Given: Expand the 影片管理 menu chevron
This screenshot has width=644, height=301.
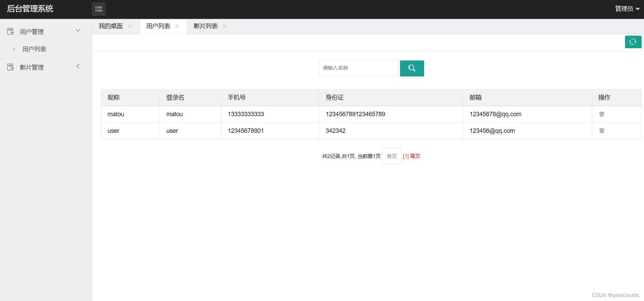Looking at the screenshot, I should pyautogui.click(x=78, y=66).
